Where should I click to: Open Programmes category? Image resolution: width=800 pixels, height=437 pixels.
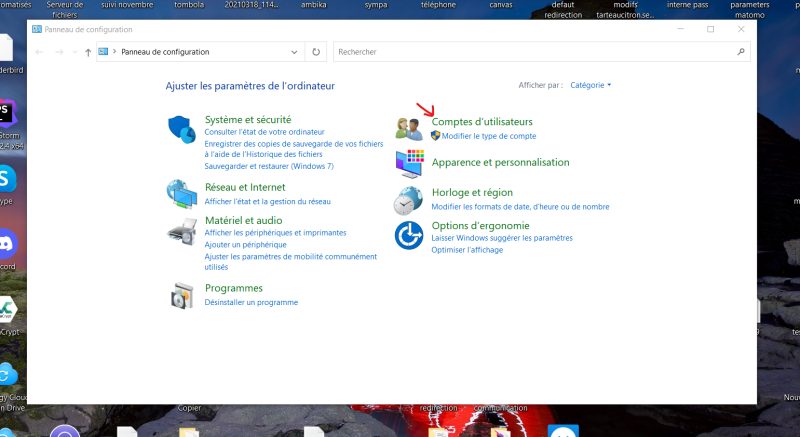pyautogui.click(x=234, y=288)
